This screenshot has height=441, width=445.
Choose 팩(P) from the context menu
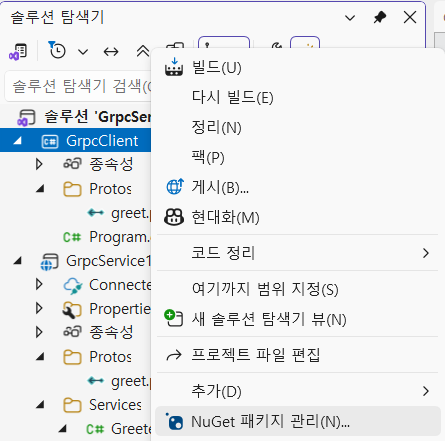click(297, 157)
